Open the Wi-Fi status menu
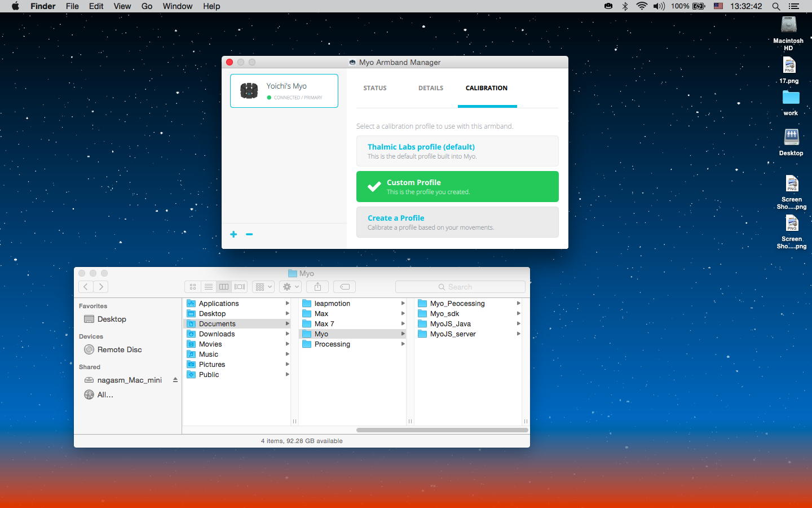 pos(642,6)
